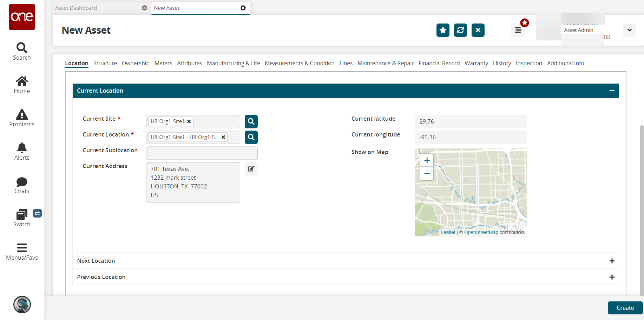
Task: Click the favorite star button in header
Action: (x=443, y=30)
